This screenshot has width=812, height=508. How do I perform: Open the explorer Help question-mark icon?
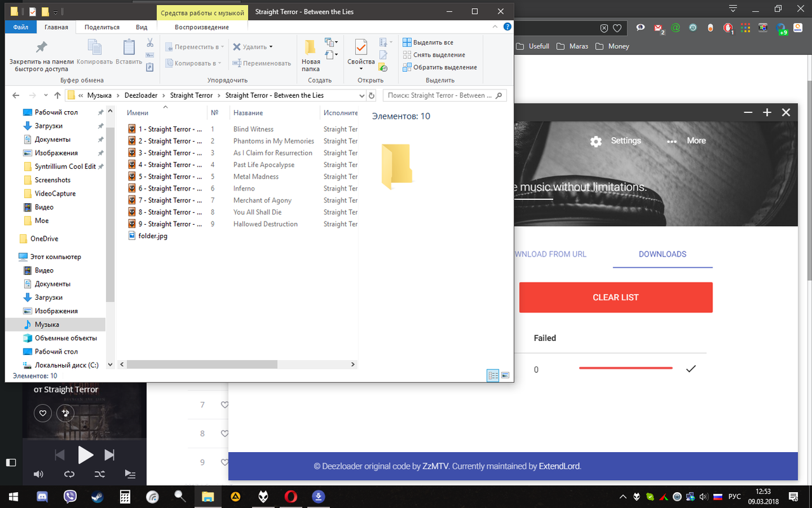(x=507, y=27)
